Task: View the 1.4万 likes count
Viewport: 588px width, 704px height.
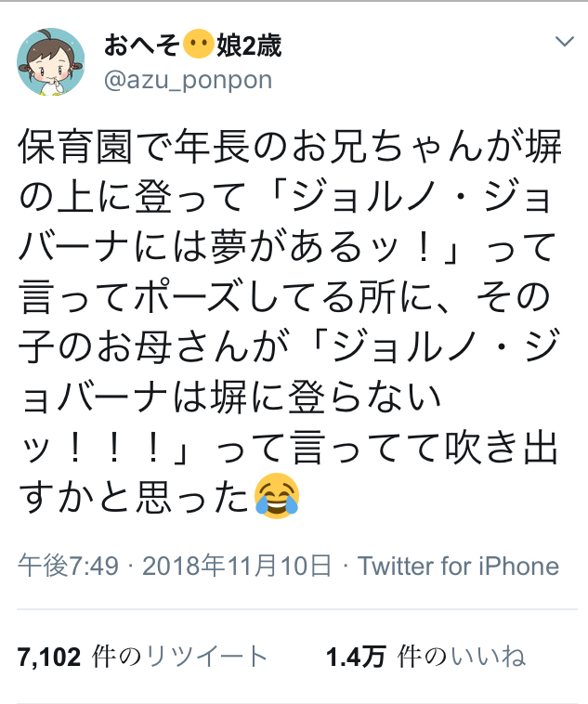Action: [356, 658]
